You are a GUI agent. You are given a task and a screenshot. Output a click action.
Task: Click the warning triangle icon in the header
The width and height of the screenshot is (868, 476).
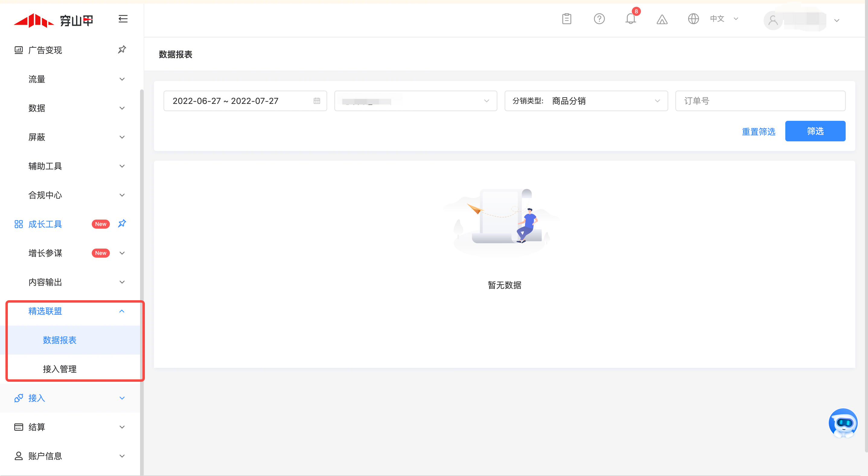pyautogui.click(x=662, y=20)
